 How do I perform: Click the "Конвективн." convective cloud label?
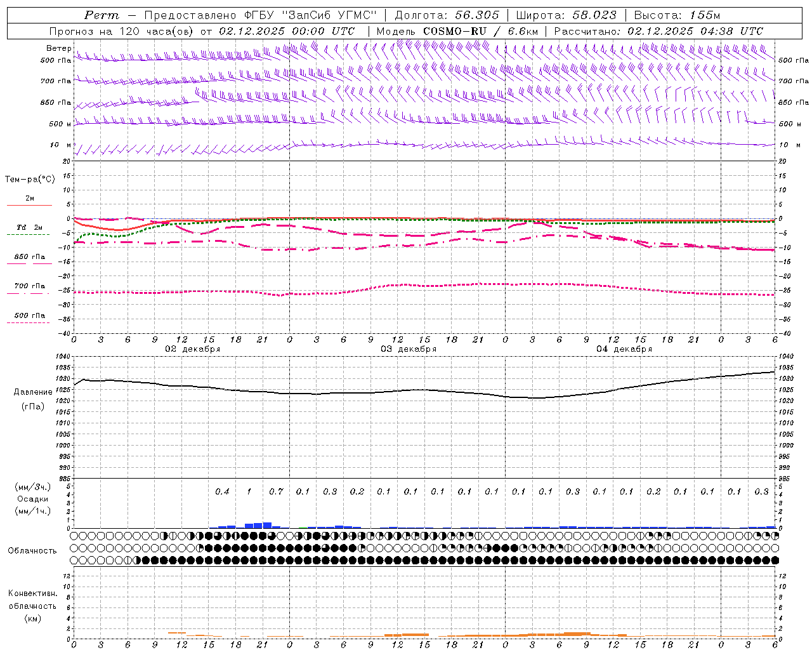coord(32,594)
